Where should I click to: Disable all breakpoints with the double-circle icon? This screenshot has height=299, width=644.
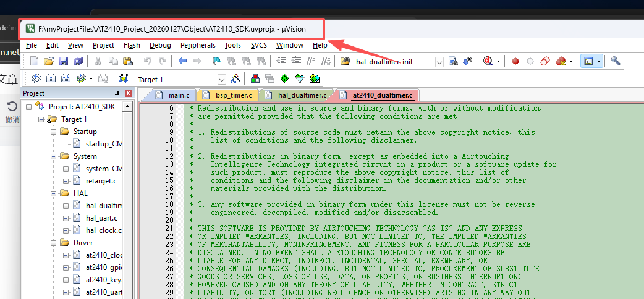click(x=545, y=61)
